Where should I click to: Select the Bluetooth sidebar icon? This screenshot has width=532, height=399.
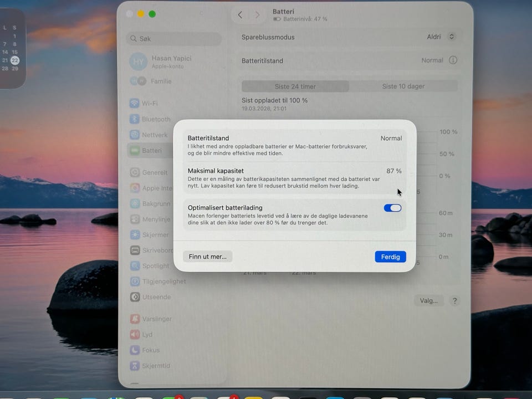click(135, 119)
